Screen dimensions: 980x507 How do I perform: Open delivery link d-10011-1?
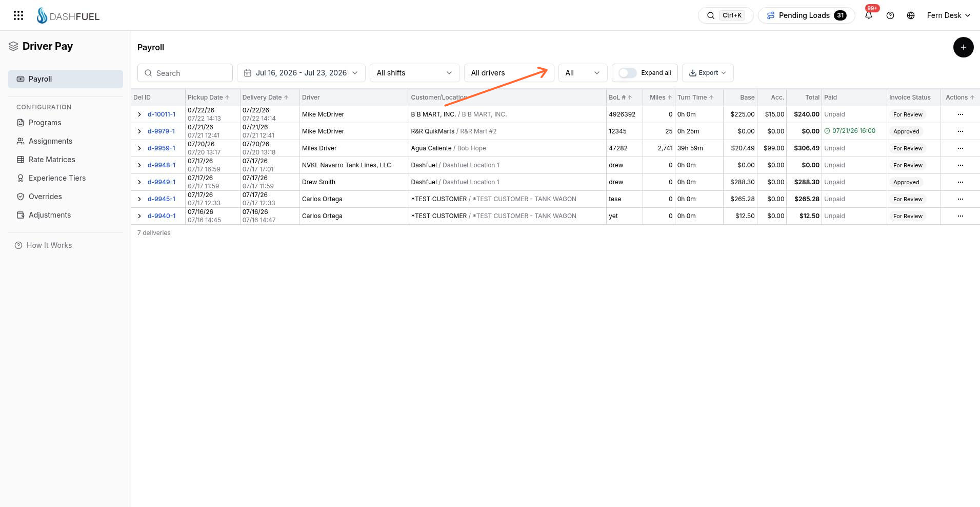(x=162, y=114)
